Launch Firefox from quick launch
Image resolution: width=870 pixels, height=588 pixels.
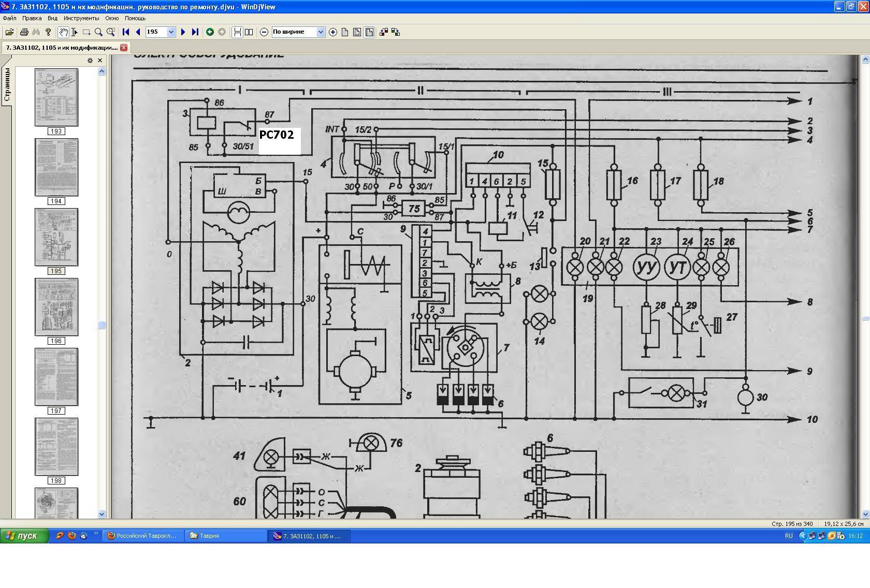click(71, 536)
